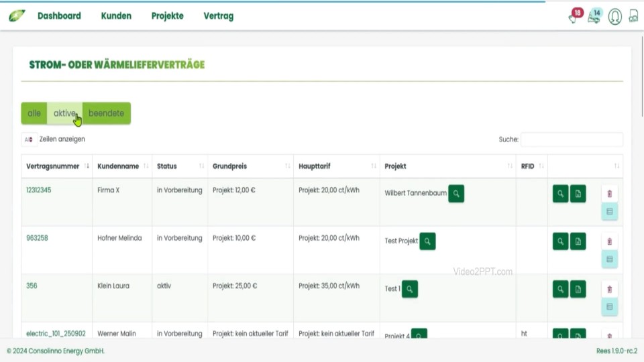
Task: Click into the Suche search field
Action: [x=572, y=139]
